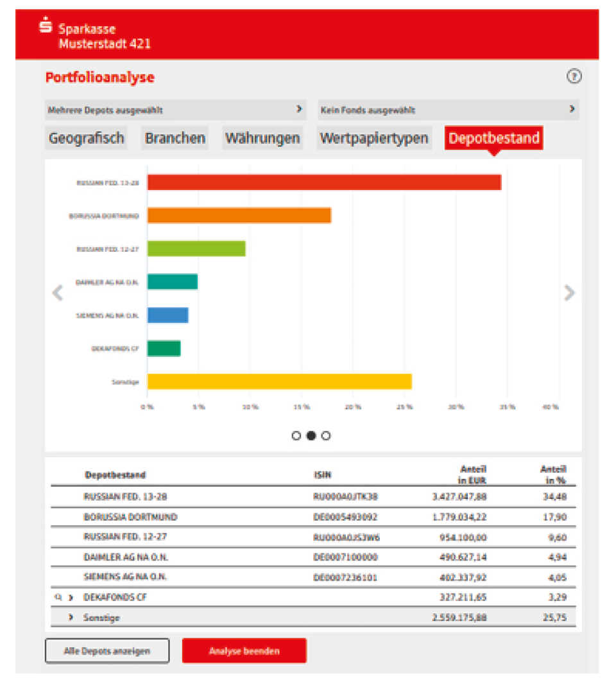The image size is (616, 689).
Task: Click the Analyse beenden button
Action: (244, 650)
